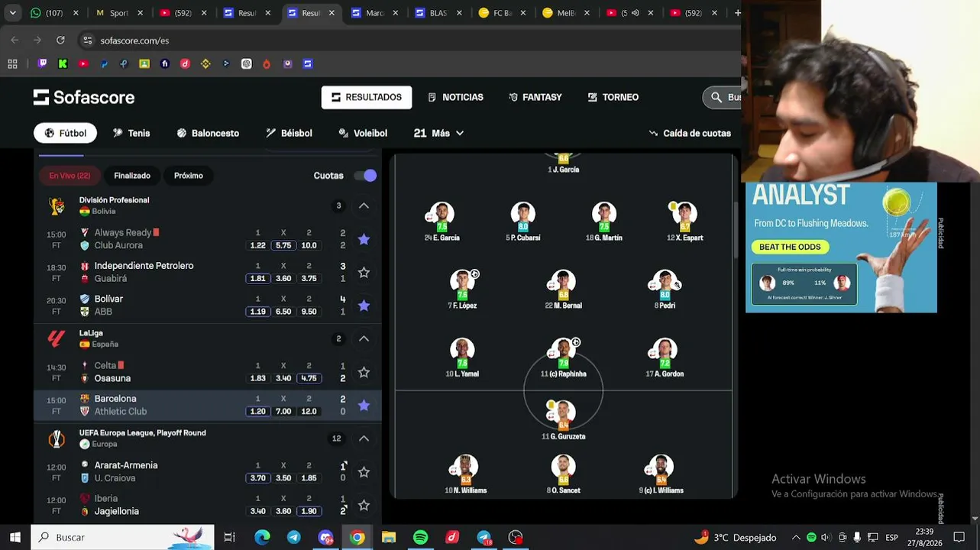Expand the 21 Más sports dropdown
This screenshot has height=550, width=980.
[x=439, y=133]
